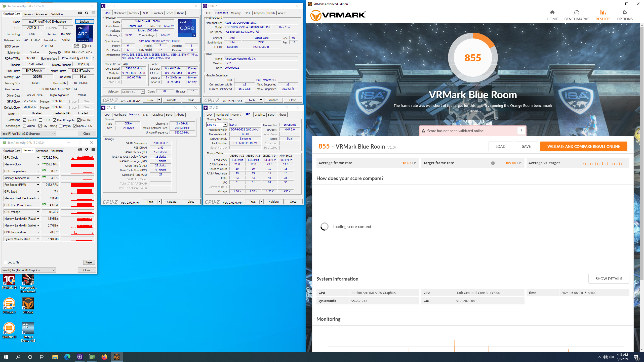Image resolution: width=644 pixels, height=362 pixels.
Task: Click Average vs. target sparkline graph
Action: [x=603, y=163]
